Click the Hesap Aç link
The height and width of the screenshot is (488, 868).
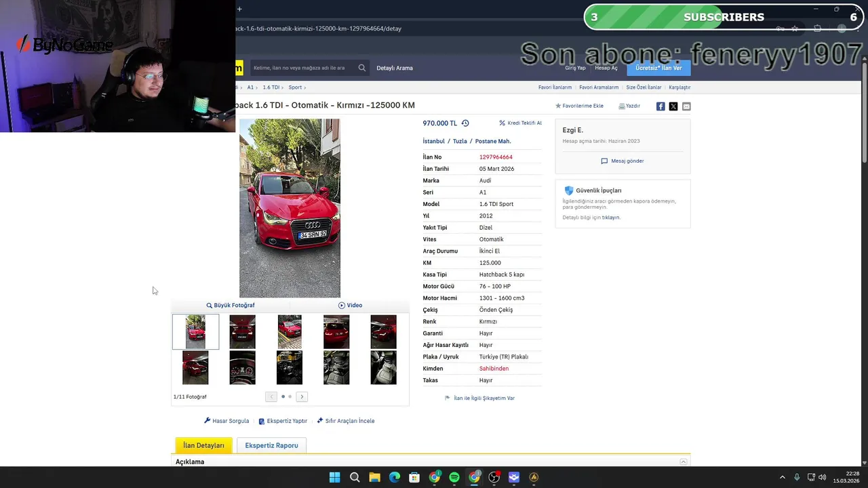click(x=606, y=68)
